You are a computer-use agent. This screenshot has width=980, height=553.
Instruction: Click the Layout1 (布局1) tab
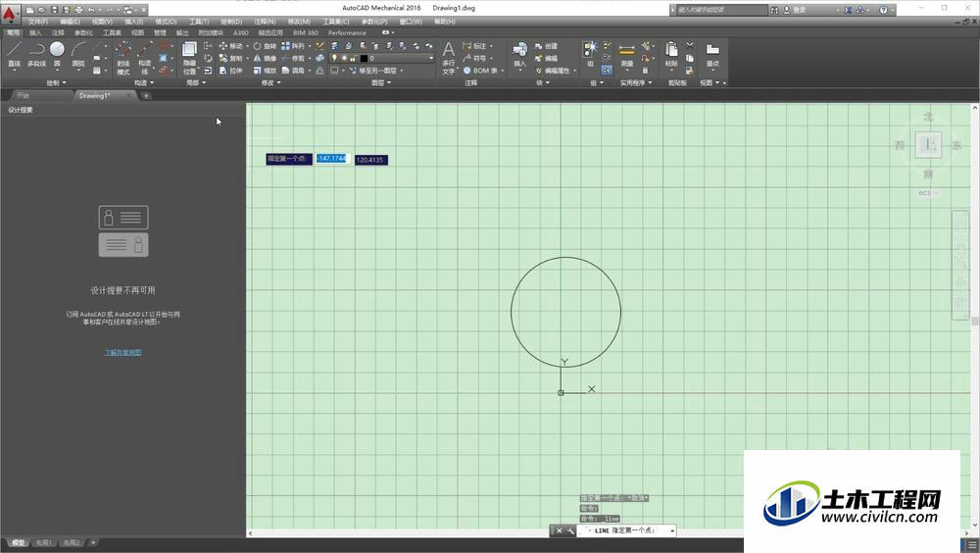pyautogui.click(x=42, y=542)
